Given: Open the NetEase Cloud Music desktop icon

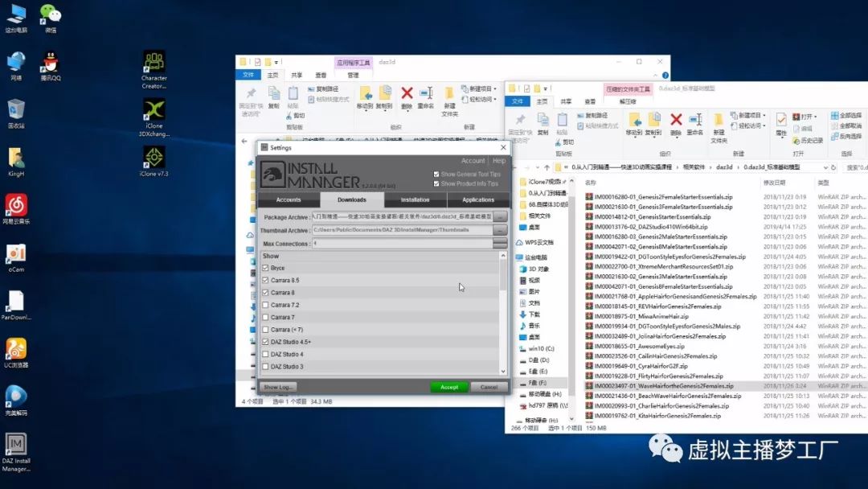Looking at the screenshot, I should (16, 209).
